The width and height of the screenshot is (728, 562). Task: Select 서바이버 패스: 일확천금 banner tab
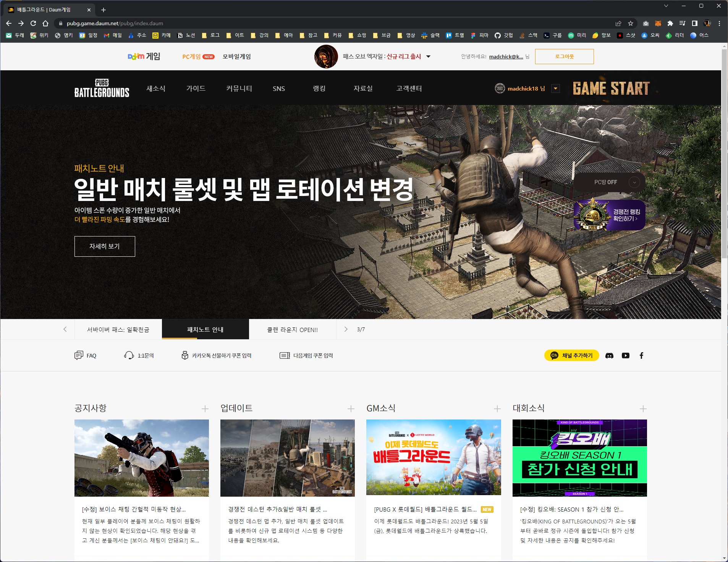(x=118, y=329)
